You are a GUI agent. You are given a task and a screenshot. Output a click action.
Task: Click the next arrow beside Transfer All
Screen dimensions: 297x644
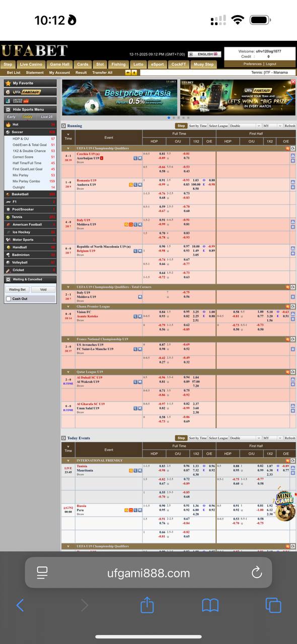(x=134, y=72)
